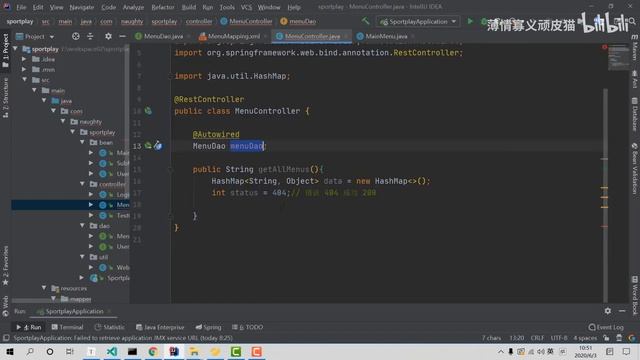Click "4 spaces" indent setting in status bar
Viewport: 640px width, 360px height.
pyautogui.click(x=585, y=338)
